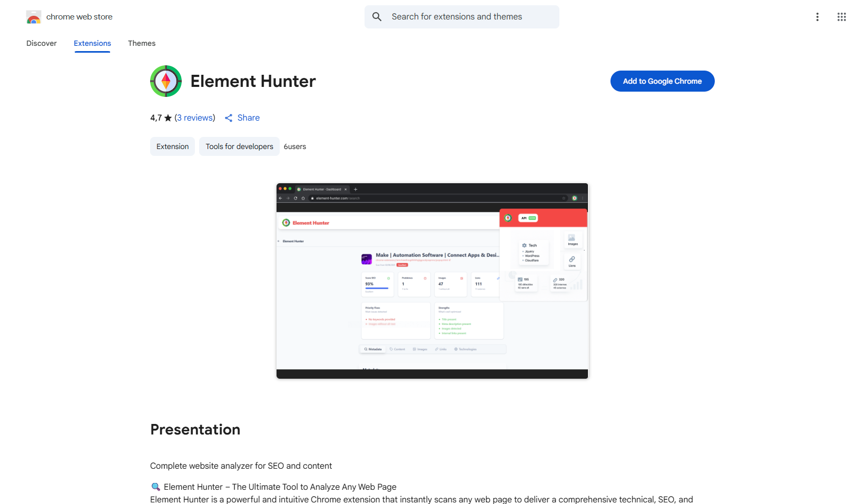This screenshot has height=504, width=857.
Task: Click the chrome web store title text
Action: point(80,17)
